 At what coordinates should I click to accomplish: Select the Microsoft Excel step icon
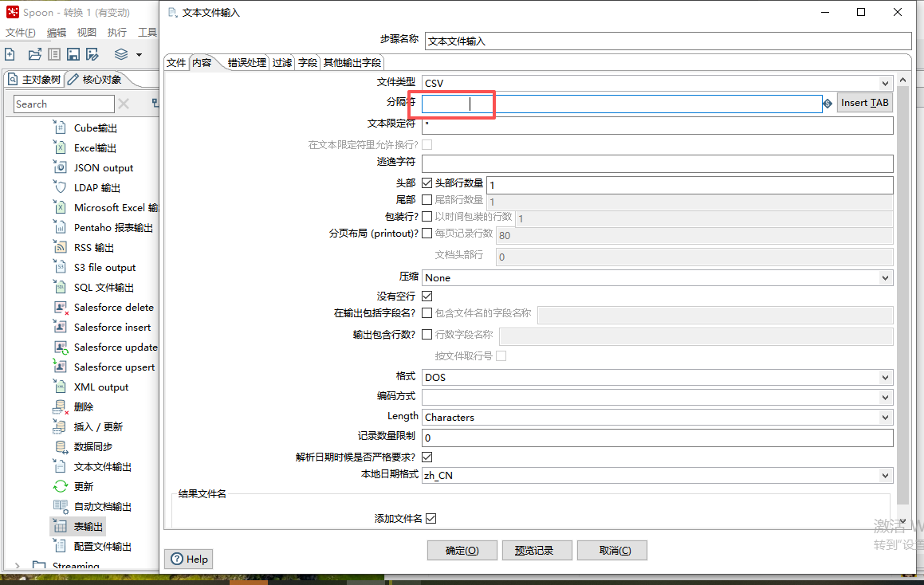[x=60, y=207]
